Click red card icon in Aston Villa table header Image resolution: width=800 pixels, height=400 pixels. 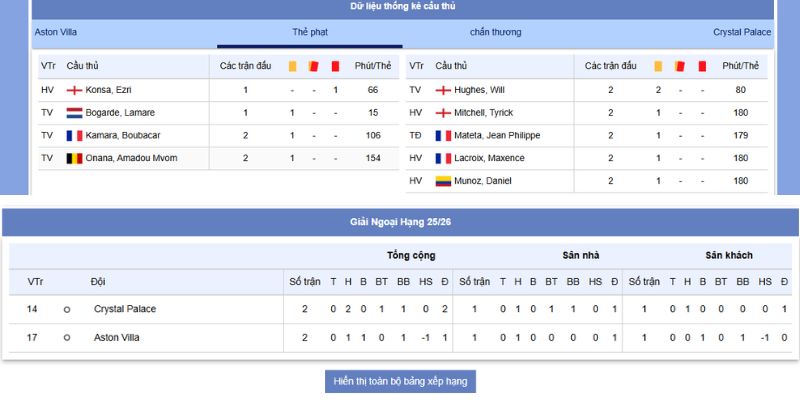pos(335,66)
